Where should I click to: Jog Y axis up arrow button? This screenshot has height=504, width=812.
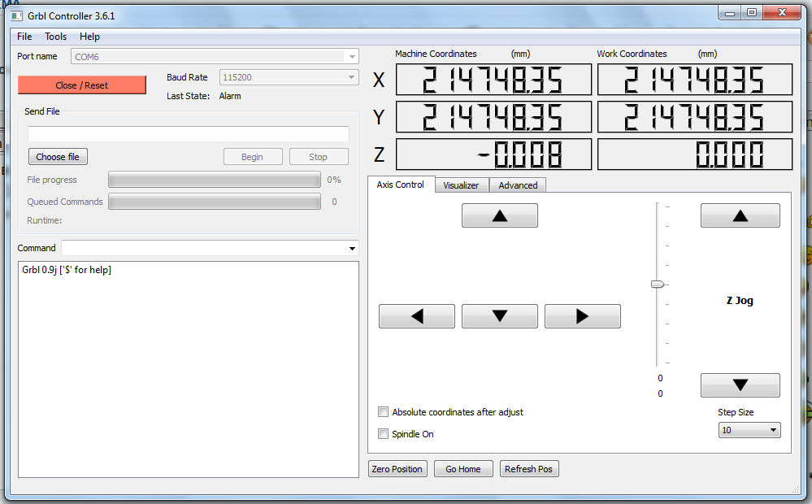(500, 215)
